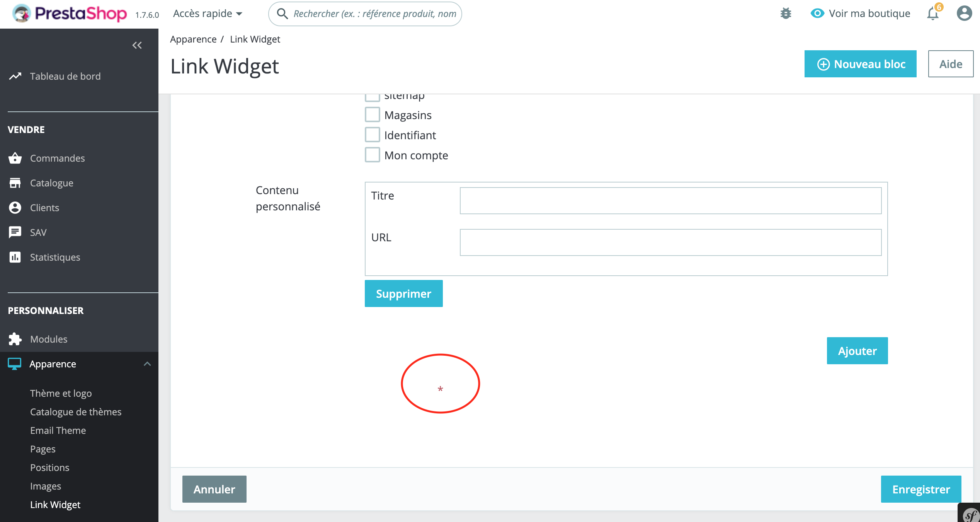Click the debug mode bug icon

tap(786, 13)
